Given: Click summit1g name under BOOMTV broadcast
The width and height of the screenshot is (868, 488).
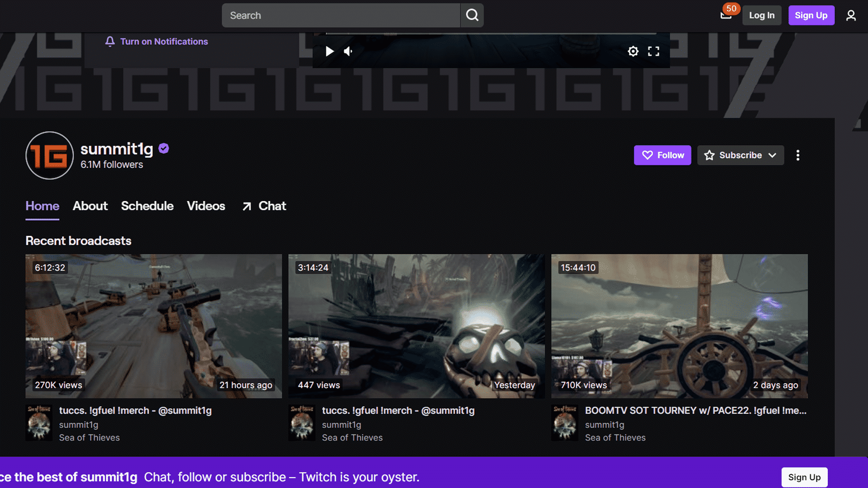Looking at the screenshot, I should click(604, 425).
